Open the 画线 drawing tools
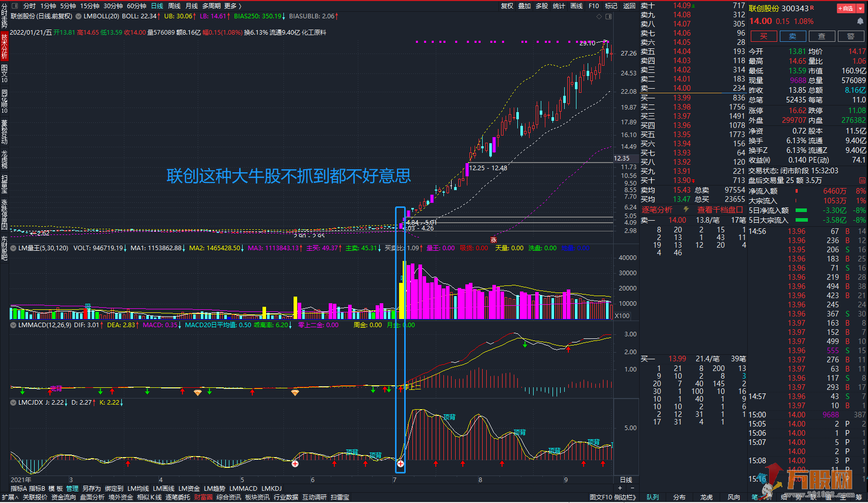 pos(576,6)
